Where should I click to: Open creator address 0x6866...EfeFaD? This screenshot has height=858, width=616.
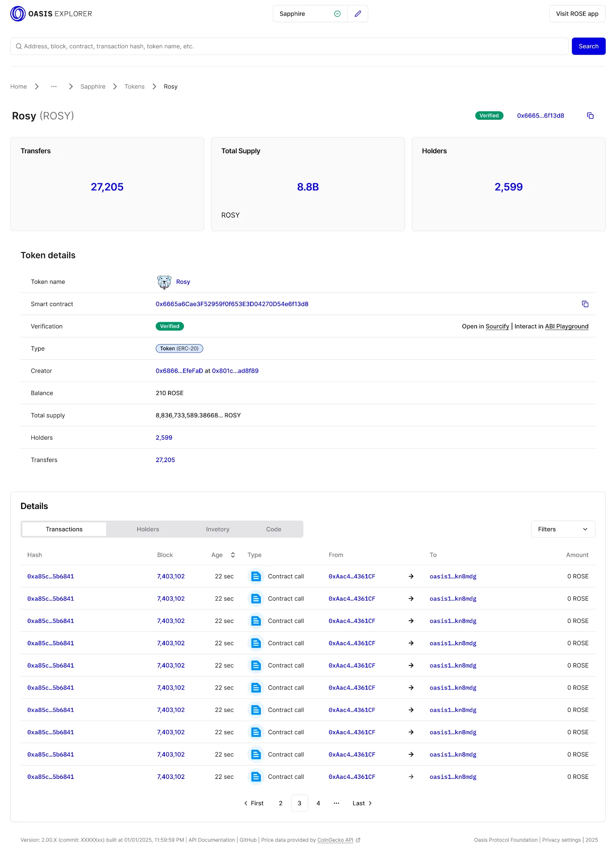point(179,371)
